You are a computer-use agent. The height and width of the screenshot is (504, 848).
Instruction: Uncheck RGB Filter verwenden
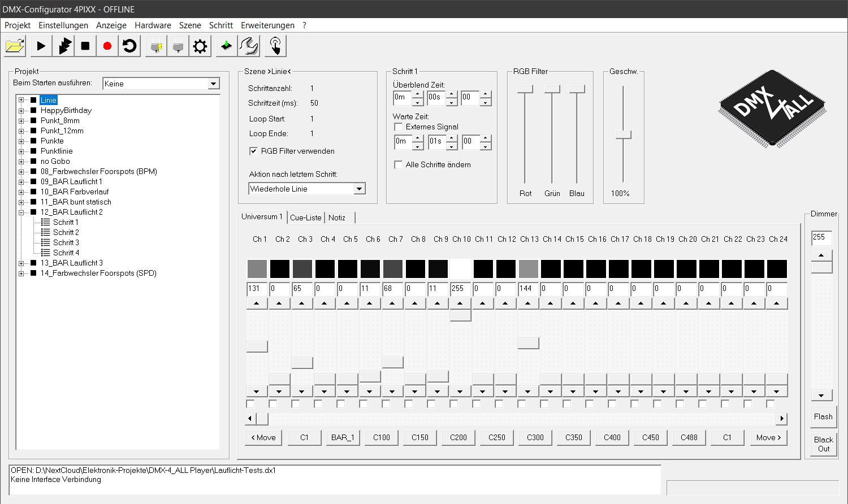pyautogui.click(x=254, y=151)
